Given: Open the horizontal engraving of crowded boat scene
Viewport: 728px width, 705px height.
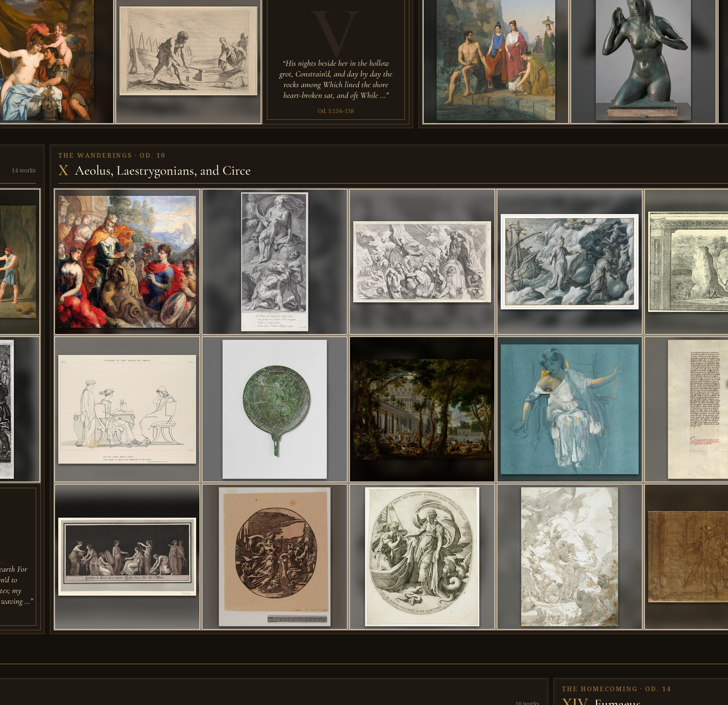Looking at the screenshot, I should click(x=422, y=261).
